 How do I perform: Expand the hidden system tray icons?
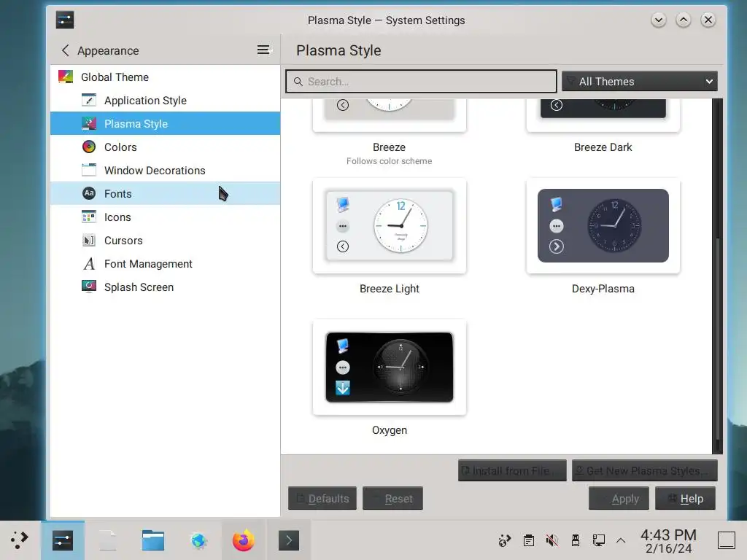pos(621,540)
